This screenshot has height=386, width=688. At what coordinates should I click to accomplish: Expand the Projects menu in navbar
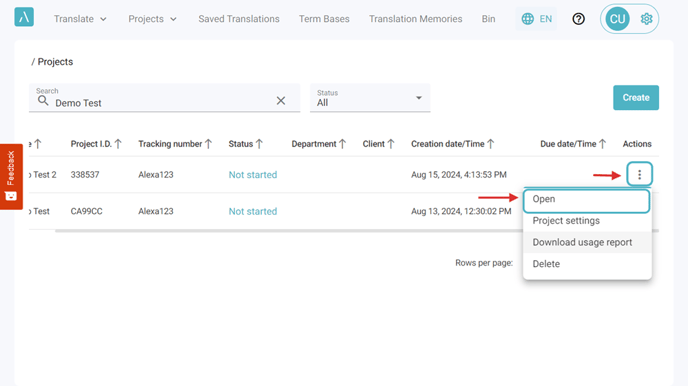click(152, 19)
